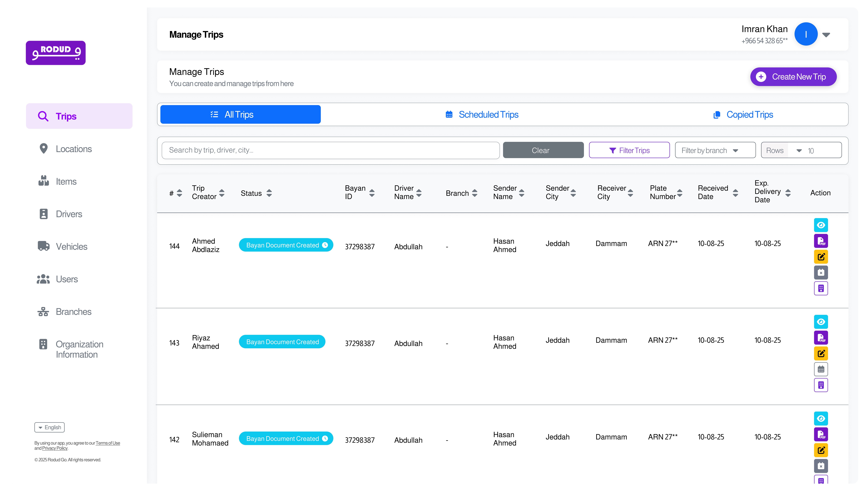Open the Terms of Use link

click(x=108, y=443)
